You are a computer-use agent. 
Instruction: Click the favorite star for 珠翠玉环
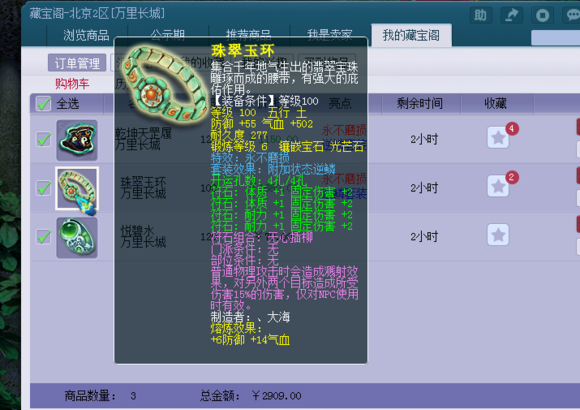498,186
